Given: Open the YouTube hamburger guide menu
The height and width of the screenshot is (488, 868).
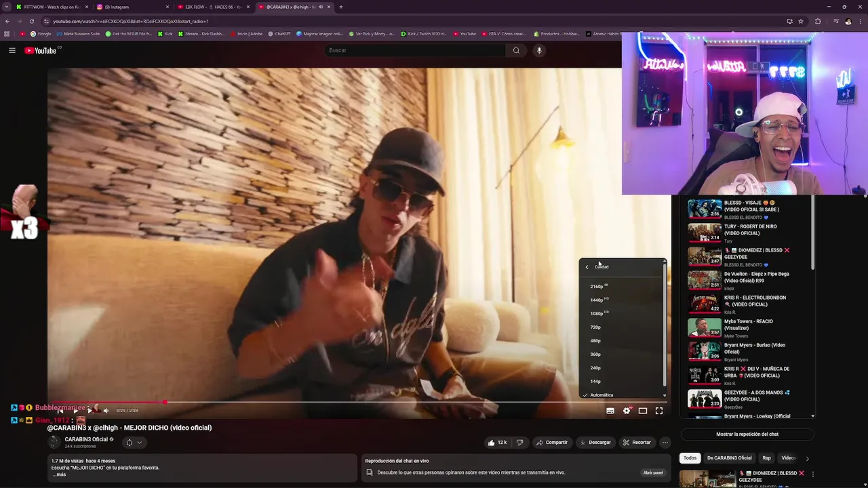Looking at the screenshot, I should pyautogui.click(x=12, y=50).
